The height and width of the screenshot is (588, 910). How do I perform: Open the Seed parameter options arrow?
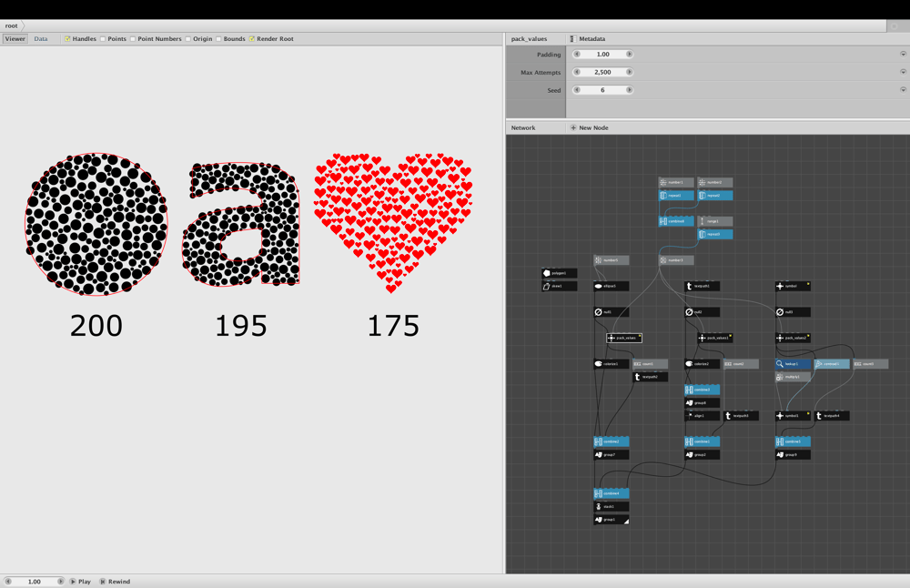pos(903,90)
